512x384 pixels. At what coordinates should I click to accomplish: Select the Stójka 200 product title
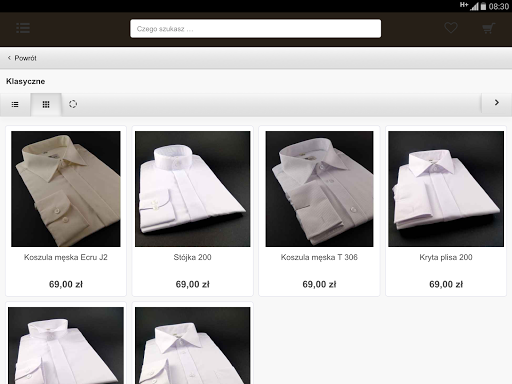193,257
